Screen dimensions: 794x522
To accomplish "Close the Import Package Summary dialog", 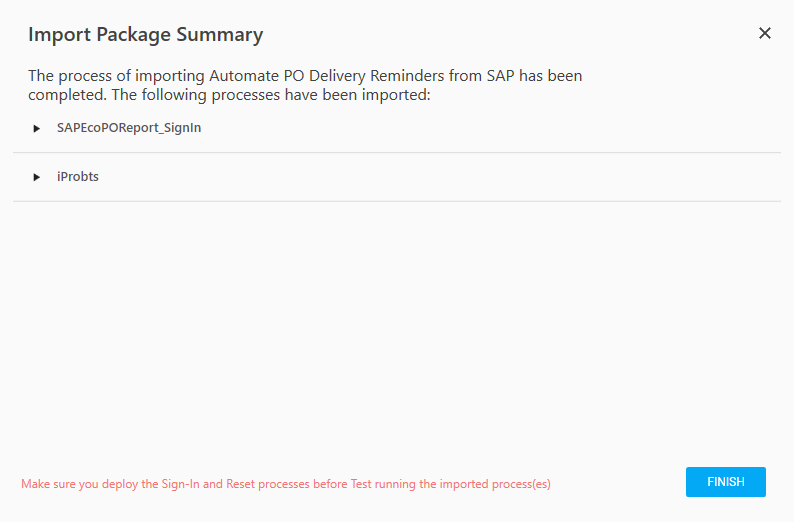I will [765, 33].
